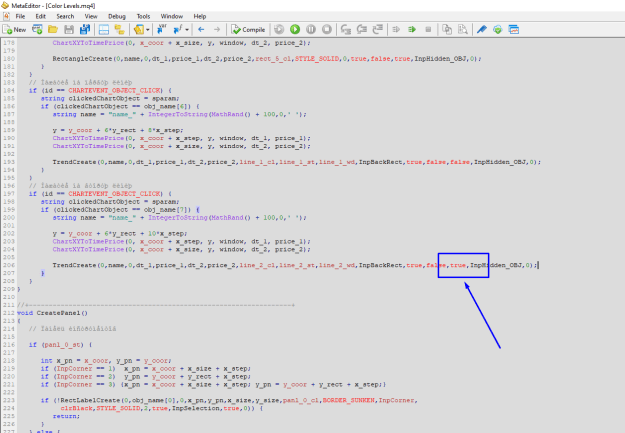Start debugging with the green play button

coord(295,30)
